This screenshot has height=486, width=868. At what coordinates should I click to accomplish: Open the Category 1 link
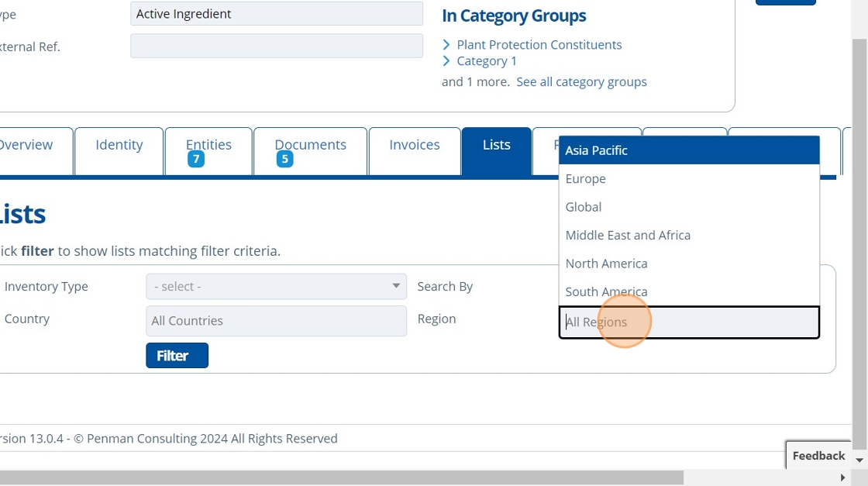click(487, 61)
